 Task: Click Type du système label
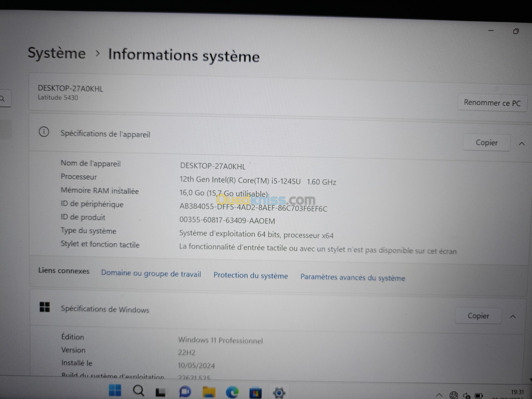pos(88,231)
